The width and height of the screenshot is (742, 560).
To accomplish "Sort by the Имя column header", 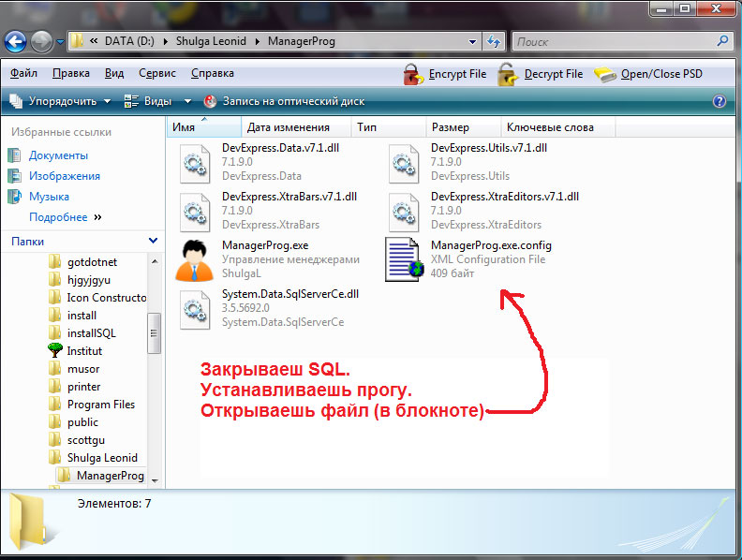I will [x=204, y=127].
